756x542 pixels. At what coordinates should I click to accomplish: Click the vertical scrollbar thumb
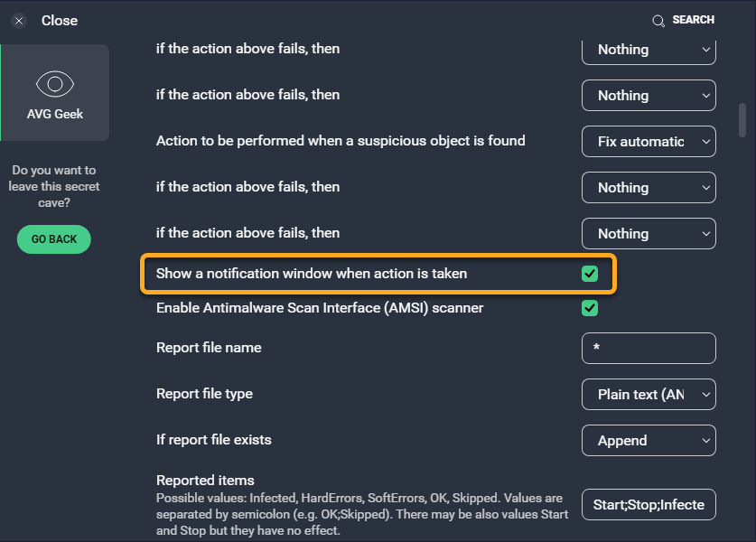point(742,119)
